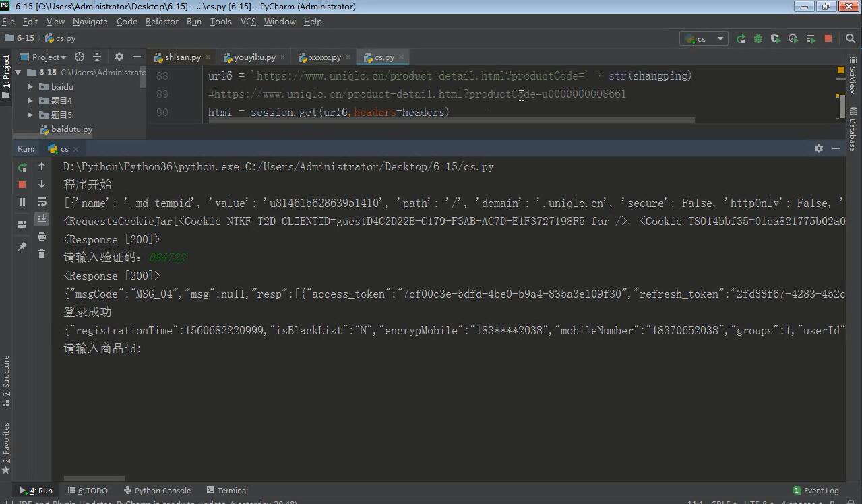The width and height of the screenshot is (862, 504).
Task: Open the Terminal tool window
Action: (x=227, y=491)
